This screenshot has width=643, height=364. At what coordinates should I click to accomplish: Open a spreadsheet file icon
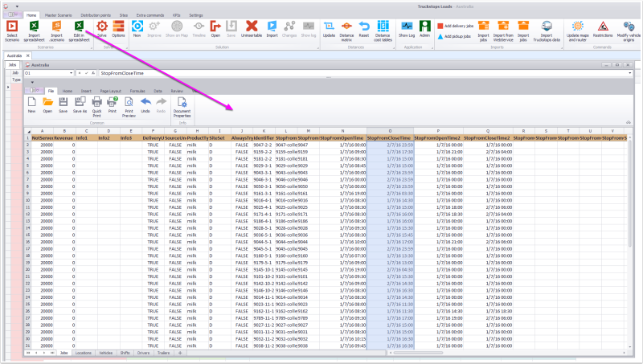[47, 102]
